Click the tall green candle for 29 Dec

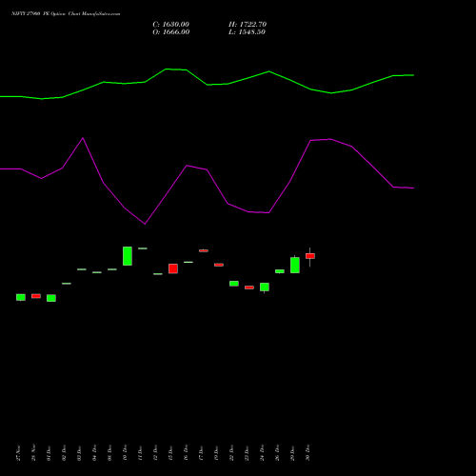click(x=295, y=265)
